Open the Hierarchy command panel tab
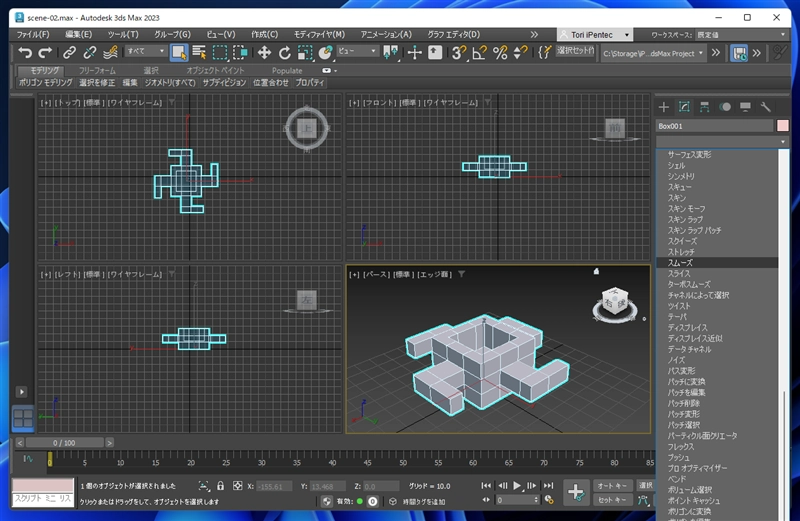Screen dimensions: 800x521 pyautogui.click(x=705, y=107)
